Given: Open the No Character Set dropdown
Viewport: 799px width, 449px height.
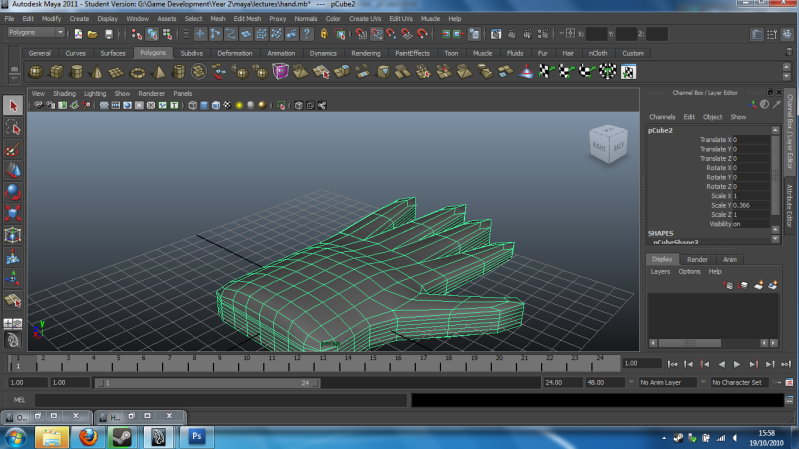Looking at the screenshot, I should (742, 382).
